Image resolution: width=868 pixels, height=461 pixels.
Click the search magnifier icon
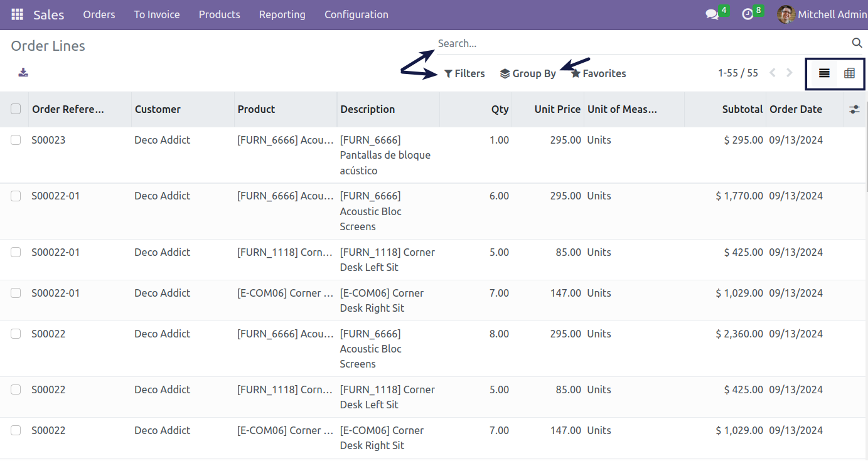tap(857, 43)
